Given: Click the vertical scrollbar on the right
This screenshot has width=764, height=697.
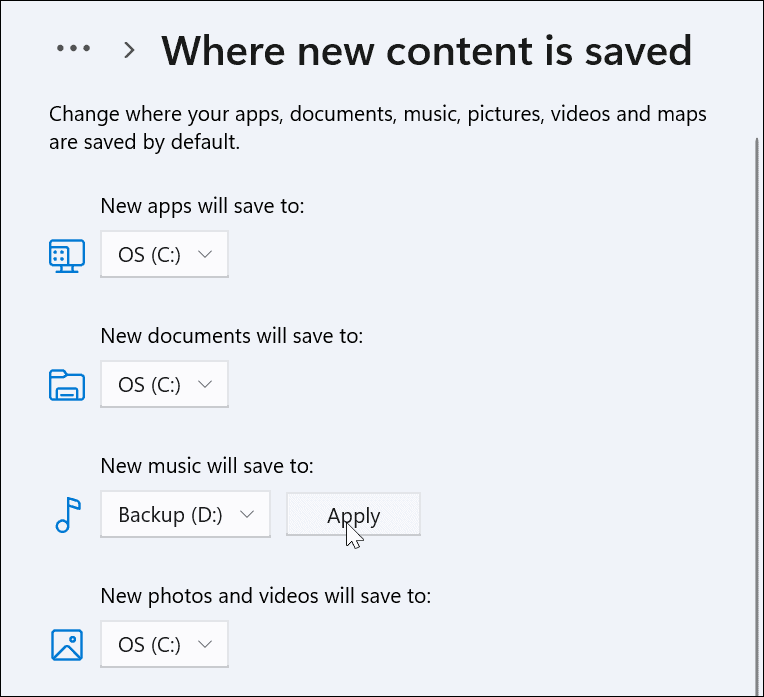Looking at the screenshot, I should [x=756, y=400].
